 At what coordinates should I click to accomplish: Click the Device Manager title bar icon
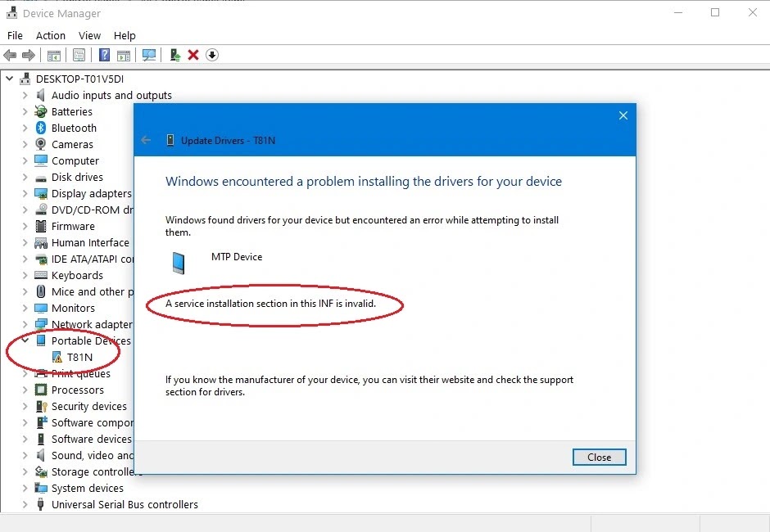(x=11, y=13)
